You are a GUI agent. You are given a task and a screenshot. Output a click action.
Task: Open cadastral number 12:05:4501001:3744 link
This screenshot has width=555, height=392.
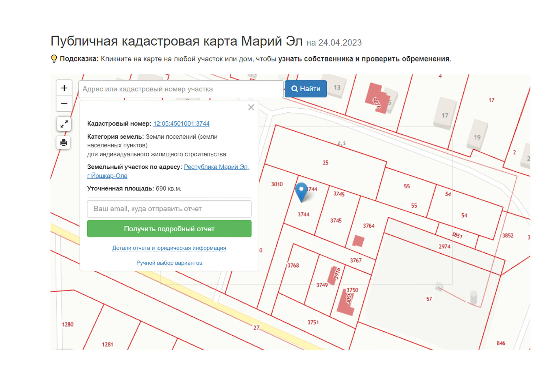click(x=181, y=124)
